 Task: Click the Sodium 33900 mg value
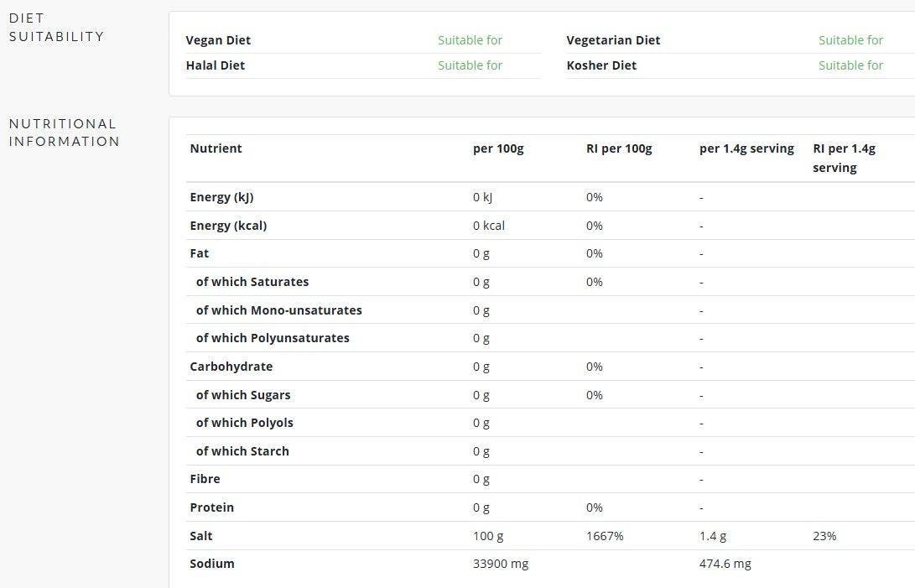501,564
